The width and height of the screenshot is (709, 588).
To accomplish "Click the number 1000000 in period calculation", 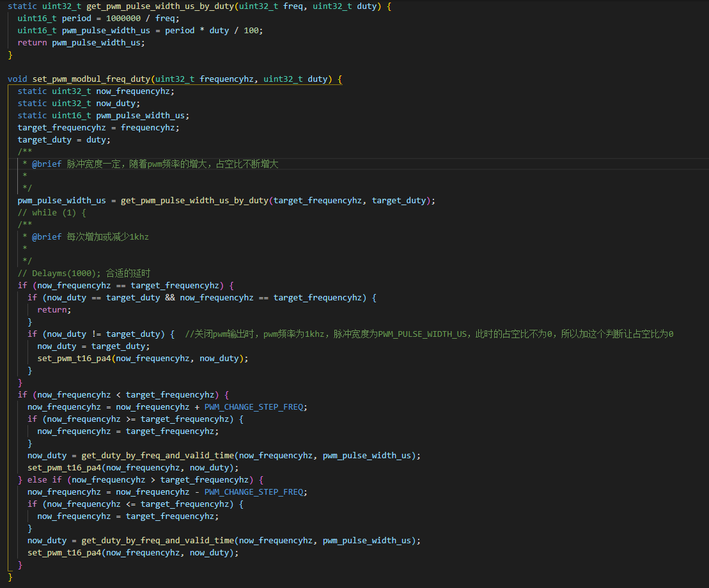I will tap(123, 19).
